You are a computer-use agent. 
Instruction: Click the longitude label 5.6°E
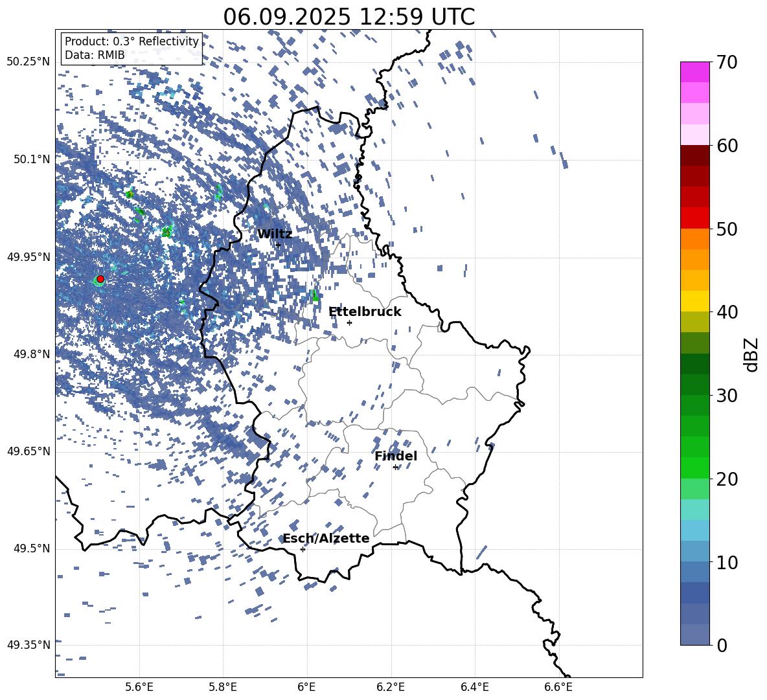[x=139, y=687]
